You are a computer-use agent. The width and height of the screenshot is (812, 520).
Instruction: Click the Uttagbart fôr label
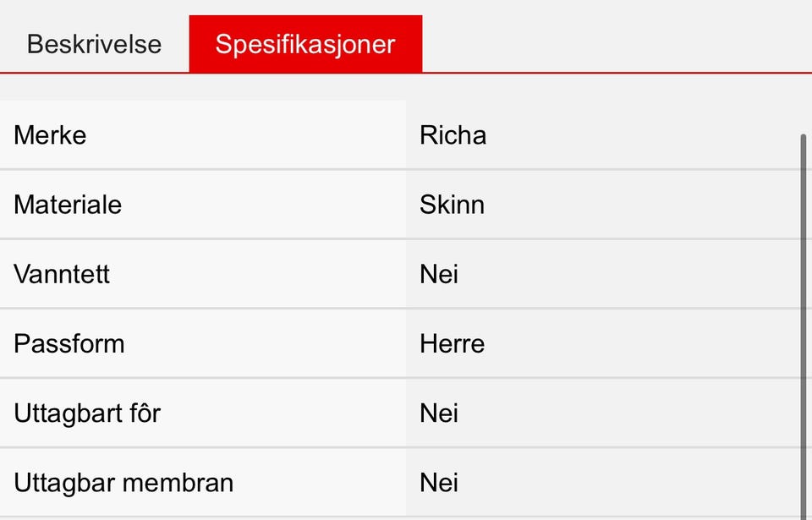pyautogui.click(x=87, y=413)
